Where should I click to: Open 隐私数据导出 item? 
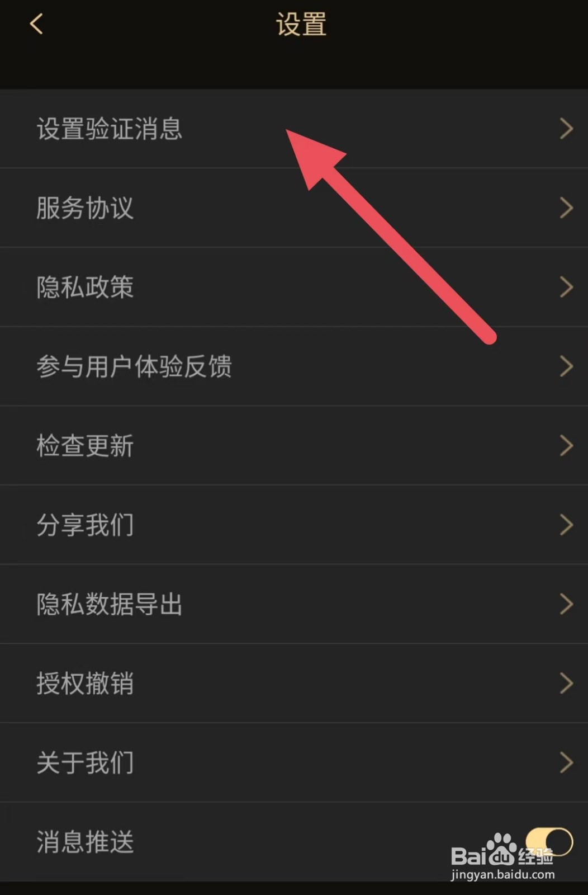[294, 604]
